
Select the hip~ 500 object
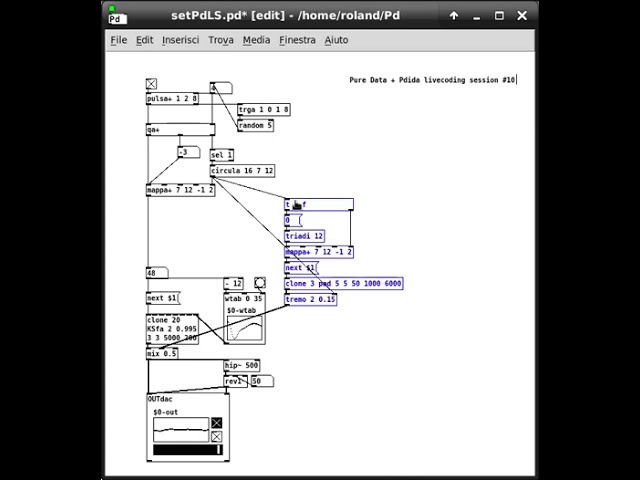(x=242, y=366)
